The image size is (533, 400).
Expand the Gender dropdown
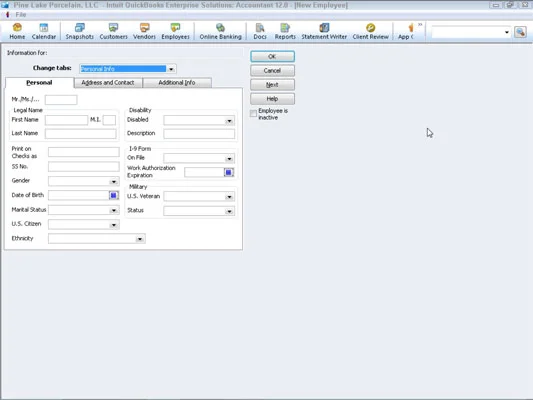click(114, 181)
